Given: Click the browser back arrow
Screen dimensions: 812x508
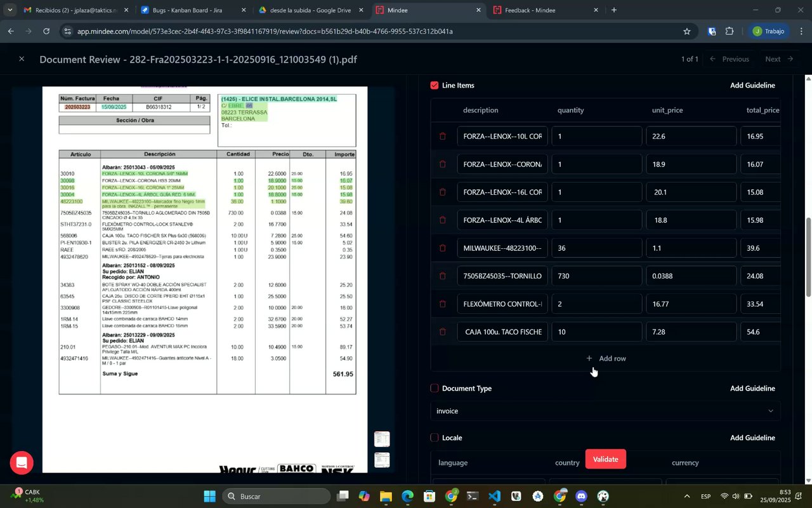Looking at the screenshot, I should point(11,31).
